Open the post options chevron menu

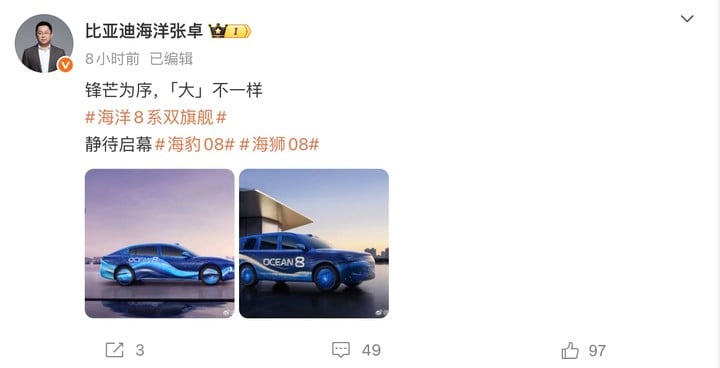[687, 19]
